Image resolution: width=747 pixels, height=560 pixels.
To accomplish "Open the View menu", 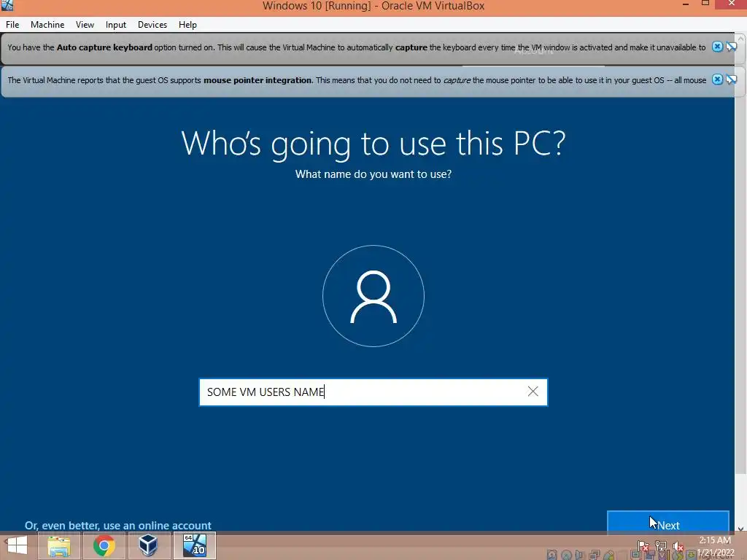I will 85,25.
